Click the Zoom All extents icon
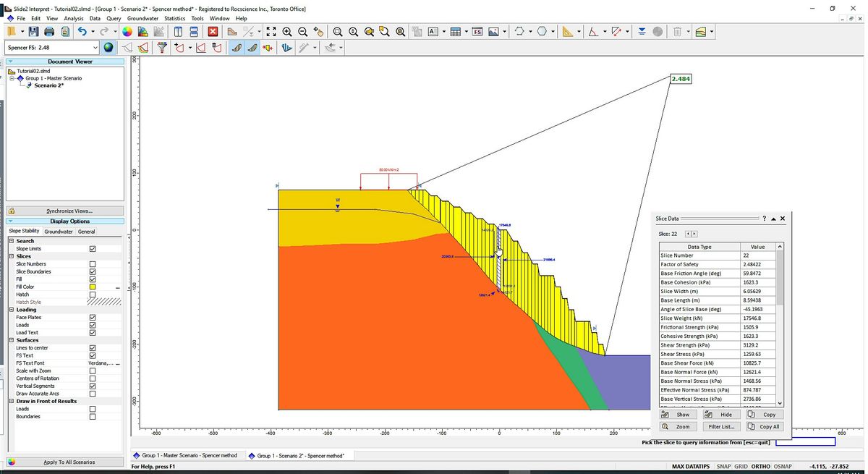Image resolution: width=868 pixels, height=474 pixels. coord(271,32)
